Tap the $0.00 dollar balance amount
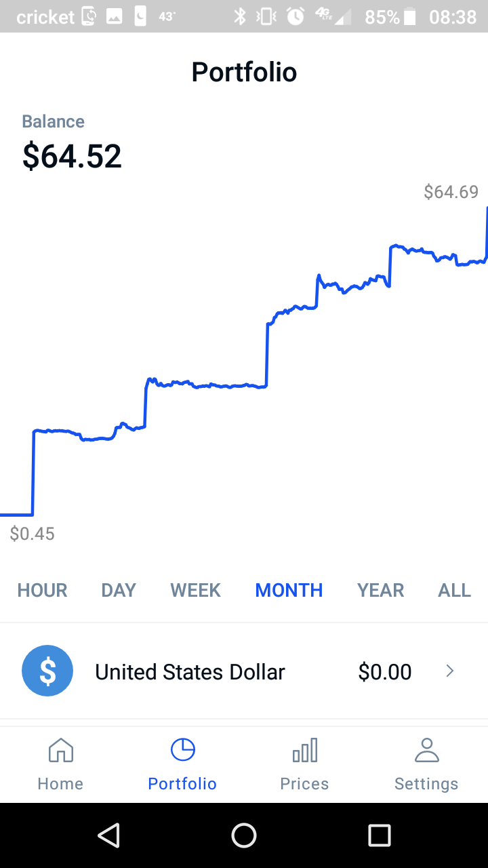 point(384,672)
